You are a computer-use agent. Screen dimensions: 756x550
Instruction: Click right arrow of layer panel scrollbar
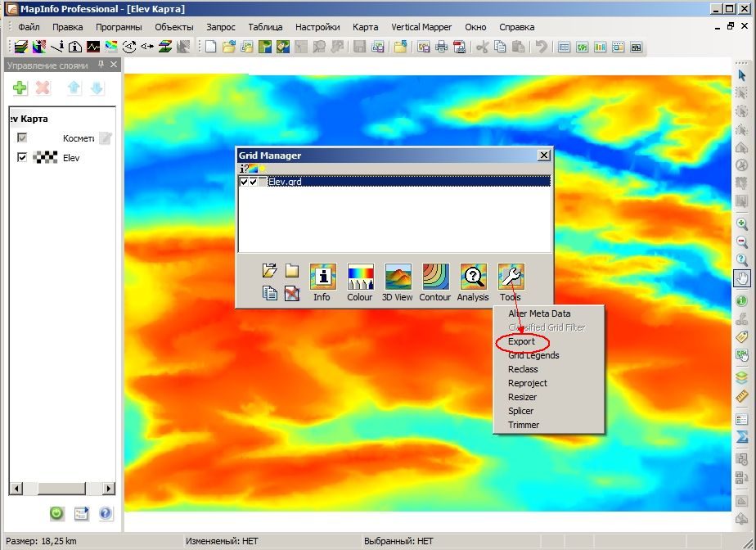[x=109, y=489]
